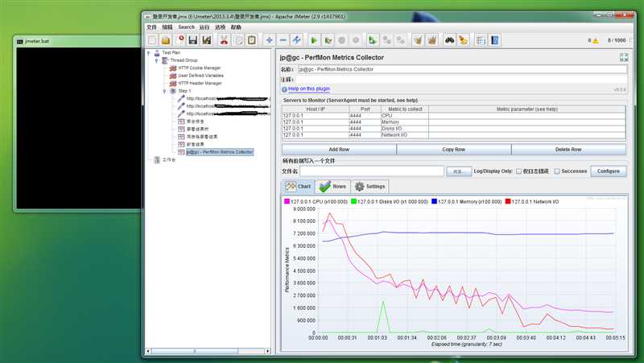Reset search with the brush icon
Screen dimensions: 644x363
click(x=464, y=40)
